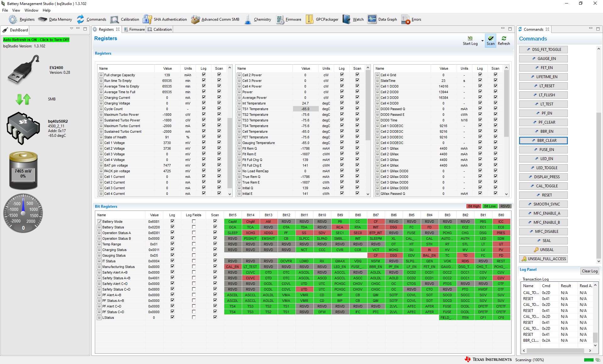This screenshot has height=364, width=603.
Task: Click the Bit High red legend
Action: point(474,206)
